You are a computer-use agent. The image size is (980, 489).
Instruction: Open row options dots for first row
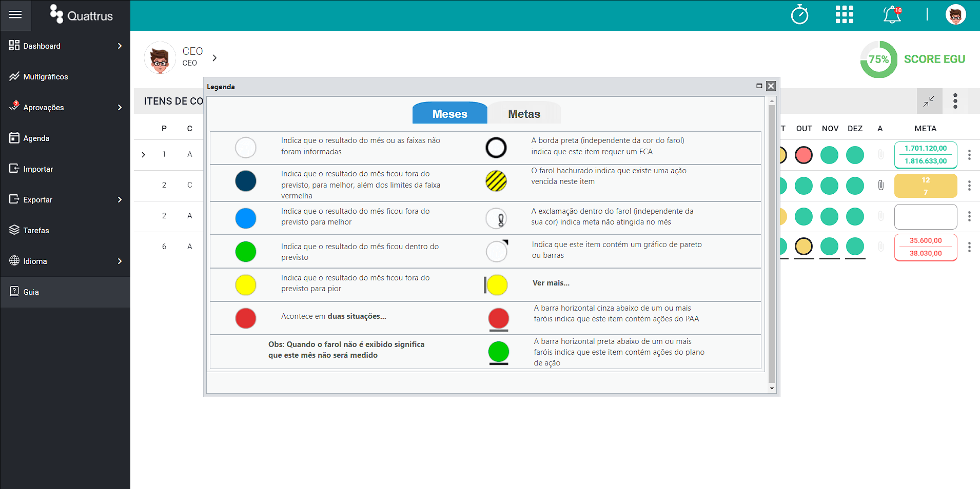click(x=969, y=155)
